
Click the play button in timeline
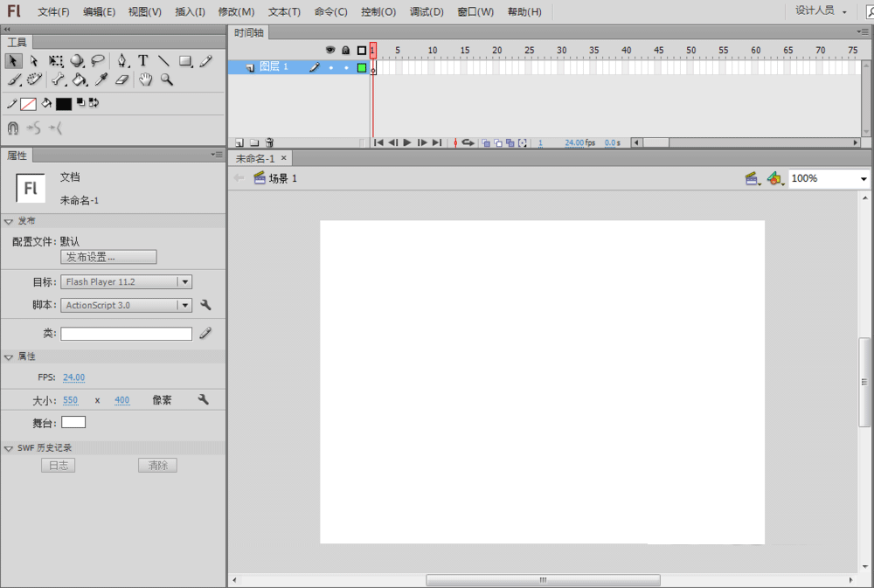[407, 142]
